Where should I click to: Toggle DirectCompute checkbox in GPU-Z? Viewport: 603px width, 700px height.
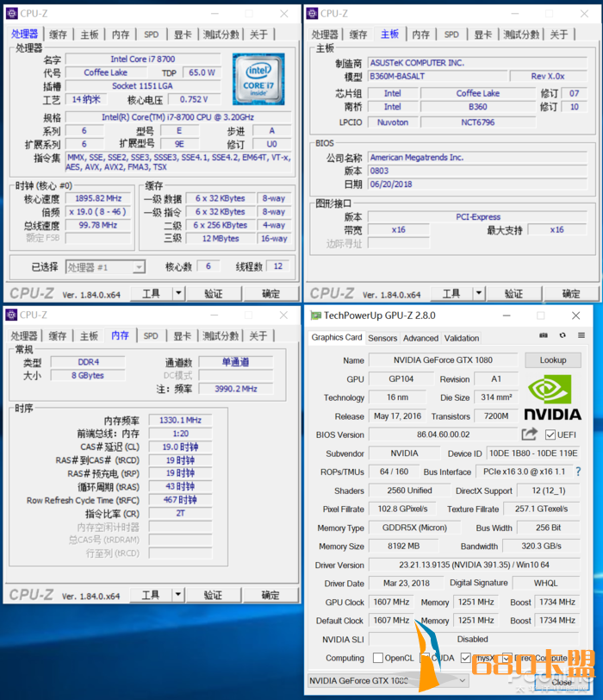507,658
